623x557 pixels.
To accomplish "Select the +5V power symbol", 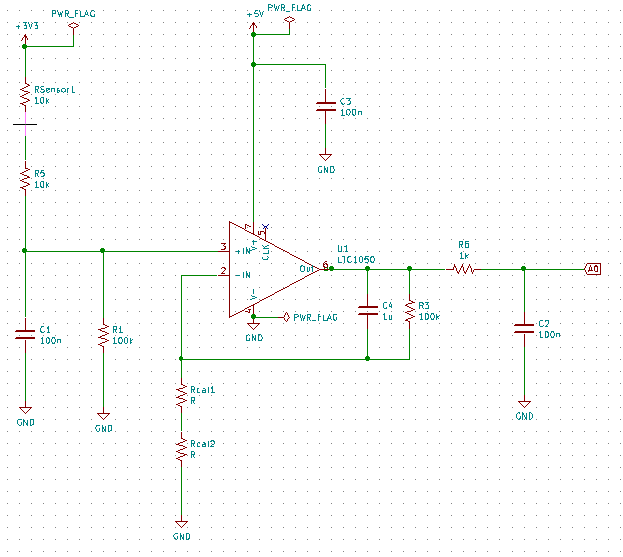I will tap(253, 27).
